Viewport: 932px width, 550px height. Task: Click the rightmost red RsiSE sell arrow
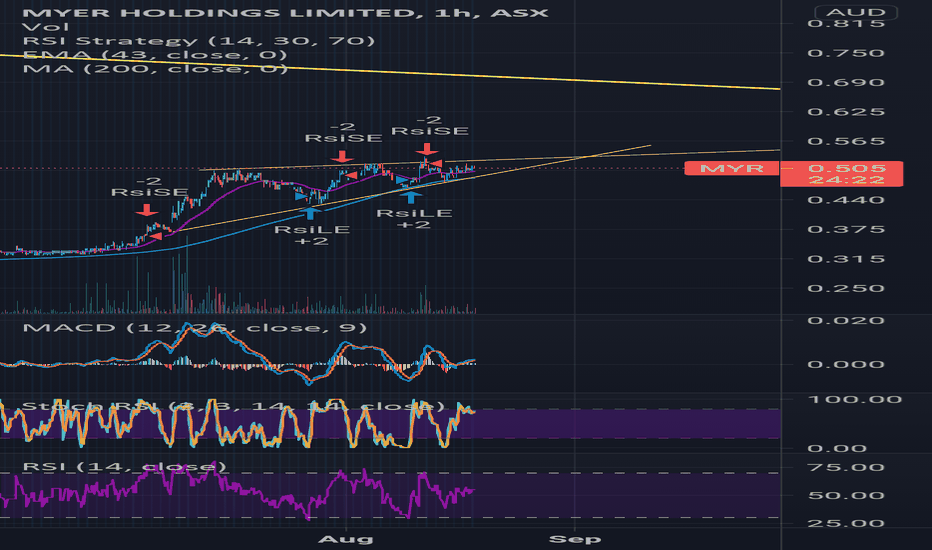tap(427, 149)
